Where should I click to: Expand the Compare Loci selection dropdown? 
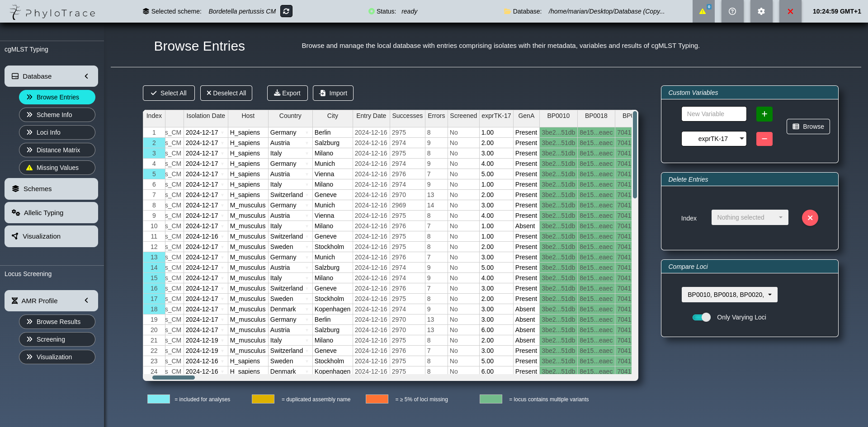[729, 295]
